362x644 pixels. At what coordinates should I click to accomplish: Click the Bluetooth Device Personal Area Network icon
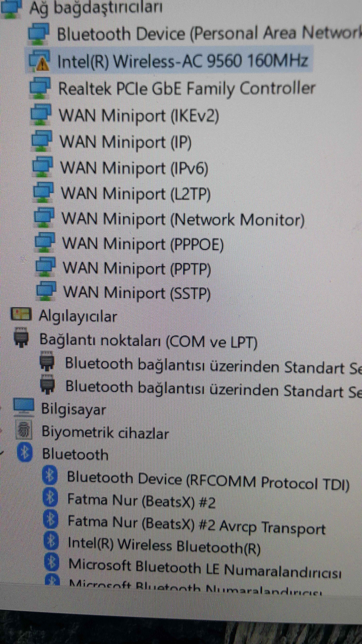click(38, 33)
